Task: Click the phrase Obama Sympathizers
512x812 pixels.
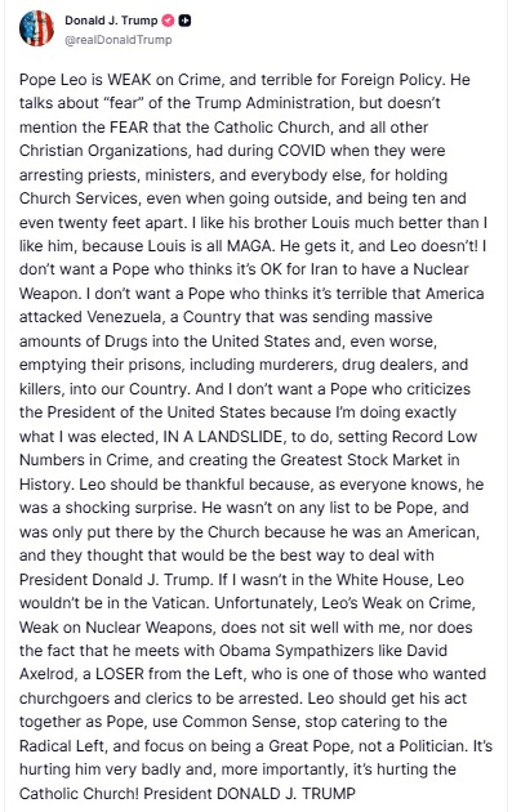Action: [x=296, y=651]
